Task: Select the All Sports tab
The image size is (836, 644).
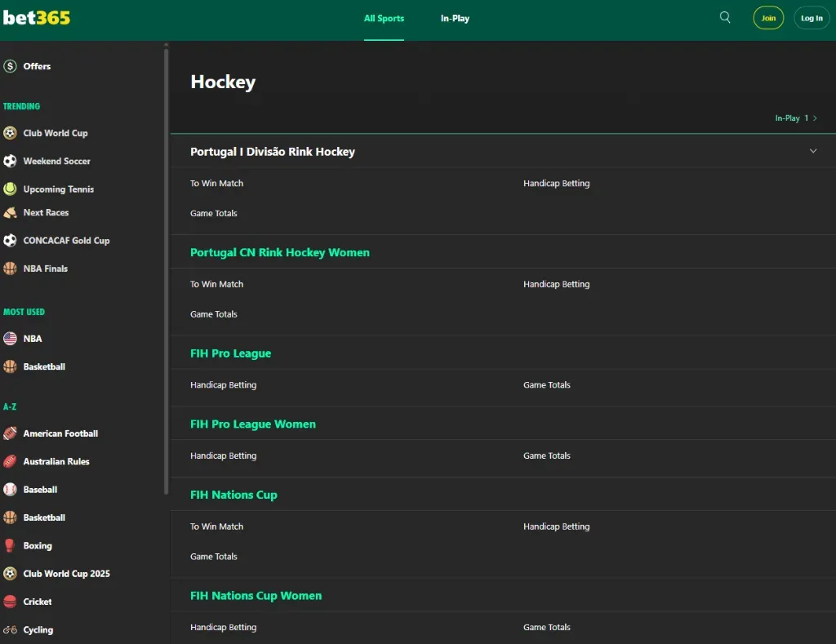Action: pos(384,18)
